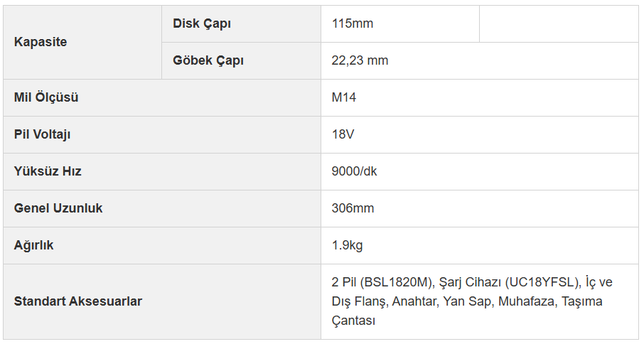The width and height of the screenshot is (644, 344).
Task: Click the 18V value cell
Action: click(x=480, y=134)
